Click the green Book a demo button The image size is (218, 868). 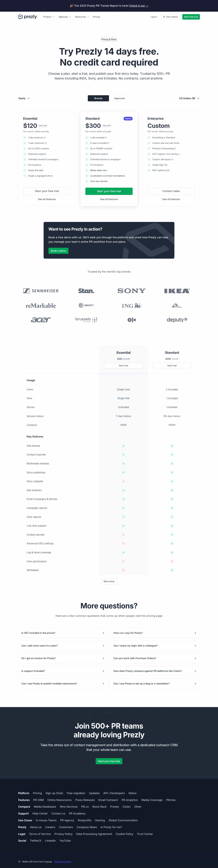coord(58,251)
